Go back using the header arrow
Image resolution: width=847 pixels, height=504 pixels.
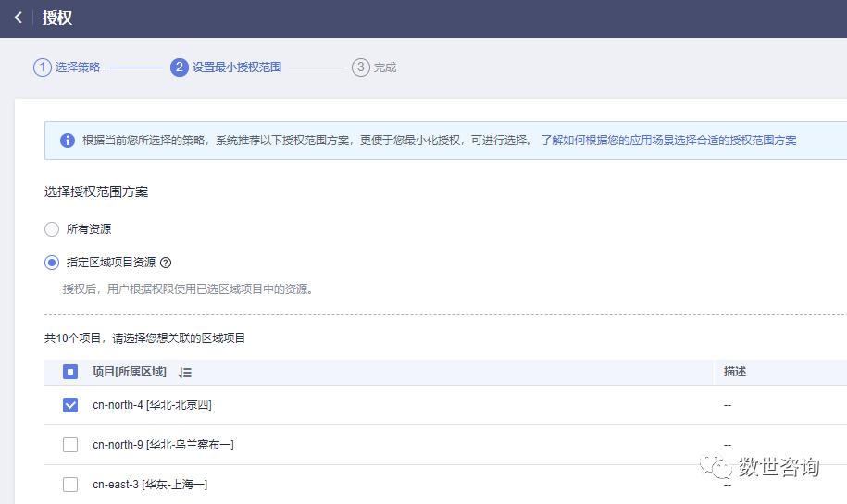(x=19, y=18)
